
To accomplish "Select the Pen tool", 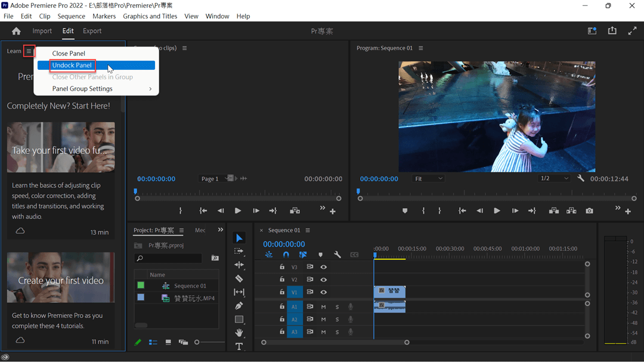I will click(x=239, y=305).
